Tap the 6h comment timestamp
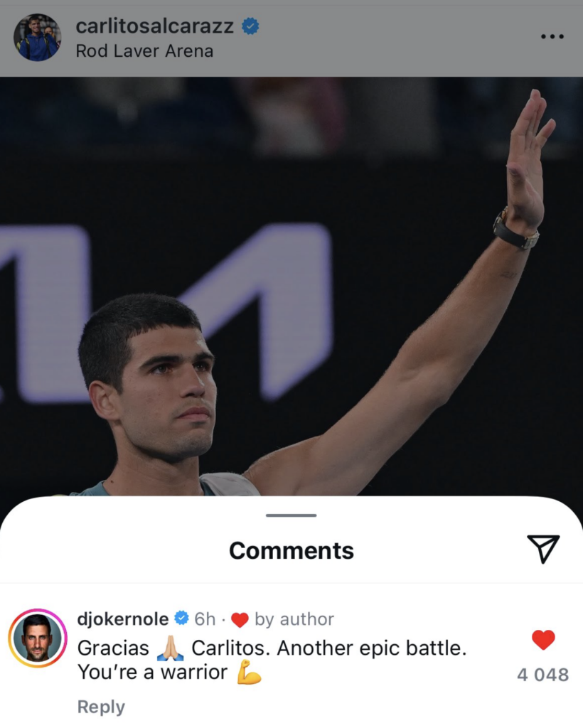Screen dimensions: 583x728 [205, 619]
